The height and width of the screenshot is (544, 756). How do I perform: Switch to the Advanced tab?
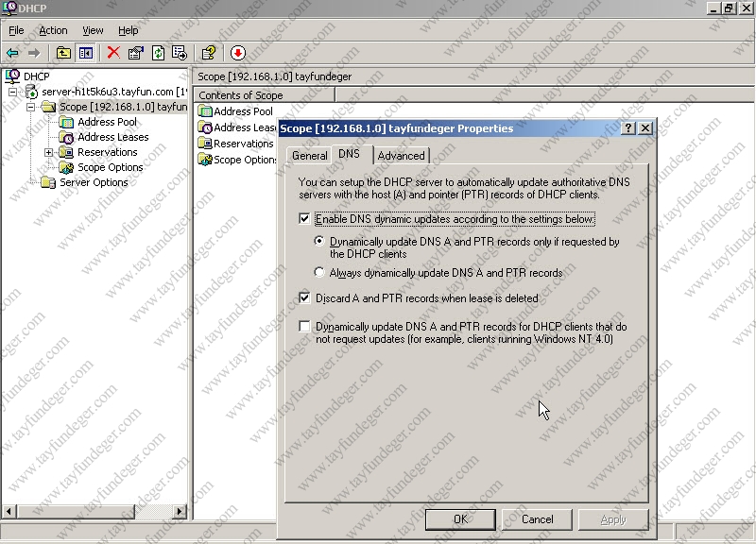(x=401, y=156)
